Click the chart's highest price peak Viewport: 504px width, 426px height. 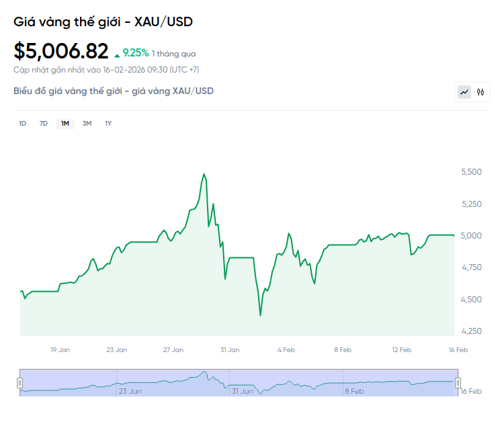(x=204, y=174)
